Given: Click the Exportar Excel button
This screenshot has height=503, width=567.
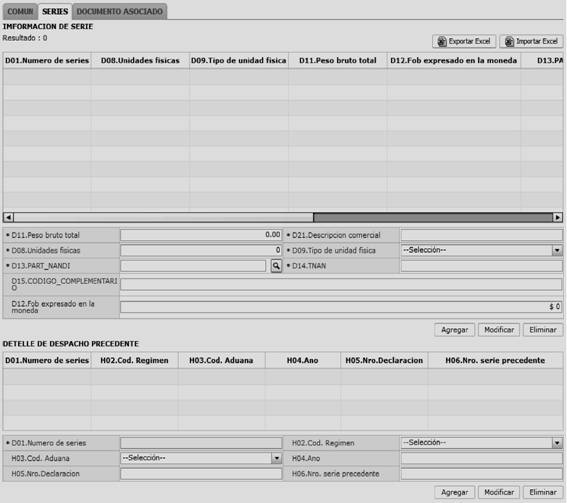Looking at the screenshot, I should 464,41.
